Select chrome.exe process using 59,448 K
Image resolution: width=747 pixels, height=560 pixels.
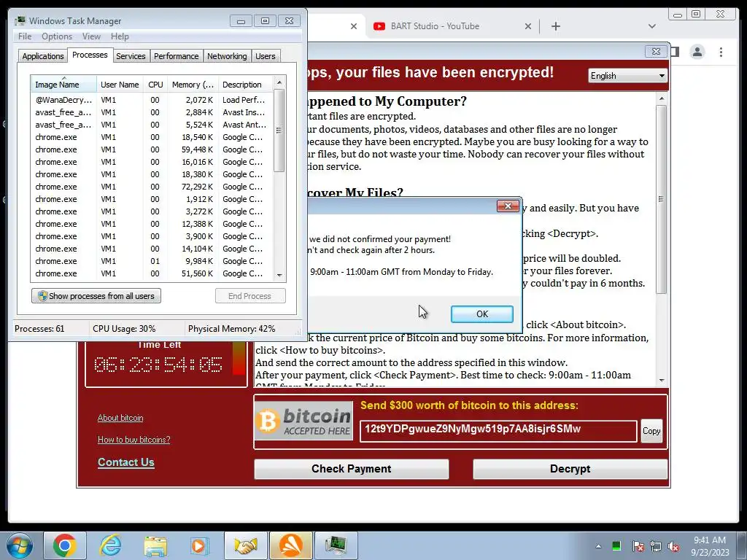click(x=152, y=149)
